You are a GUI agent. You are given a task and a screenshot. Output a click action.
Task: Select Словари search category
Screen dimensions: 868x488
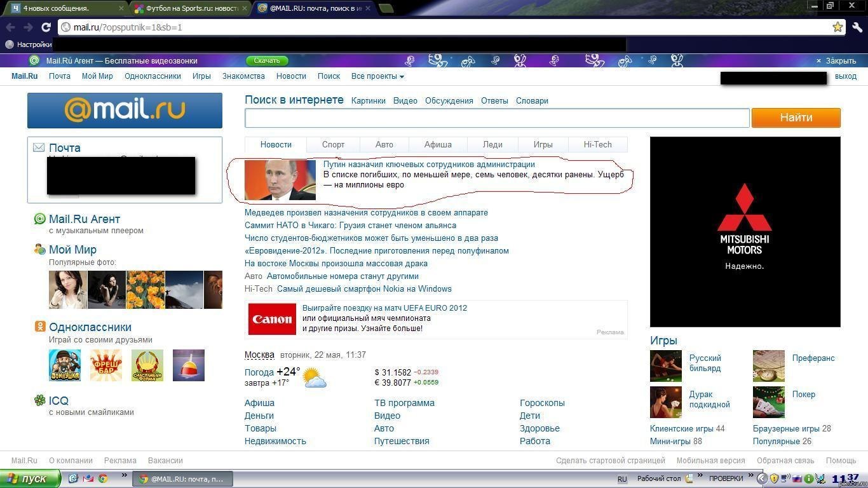pos(532,100)
